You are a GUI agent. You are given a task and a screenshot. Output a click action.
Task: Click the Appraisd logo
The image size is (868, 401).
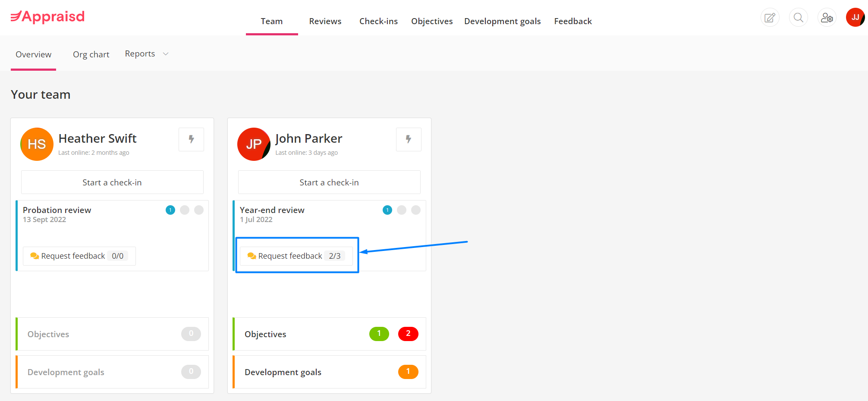pos(47,17)
